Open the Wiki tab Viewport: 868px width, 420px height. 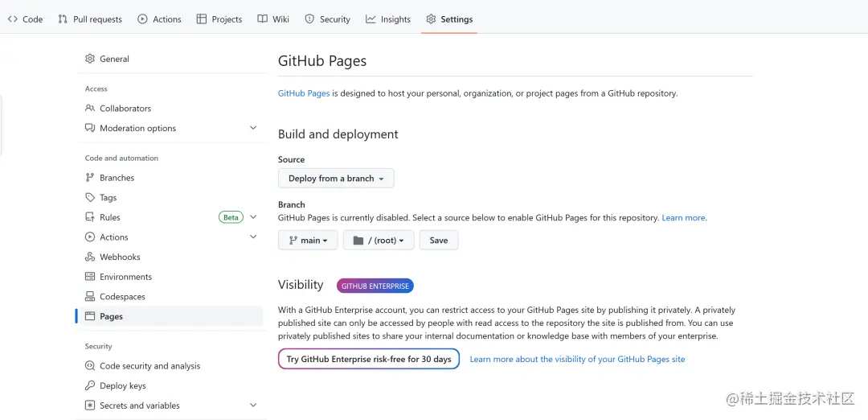[273, 19]
